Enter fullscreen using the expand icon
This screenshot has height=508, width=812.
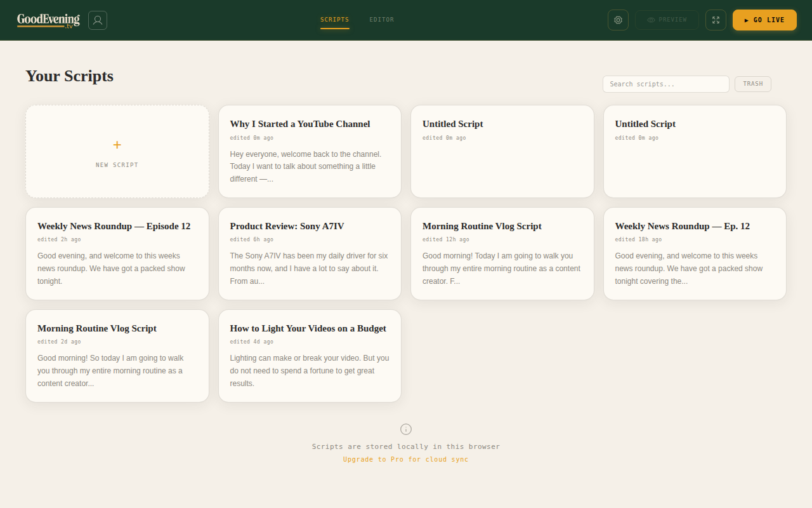[716, 20]
